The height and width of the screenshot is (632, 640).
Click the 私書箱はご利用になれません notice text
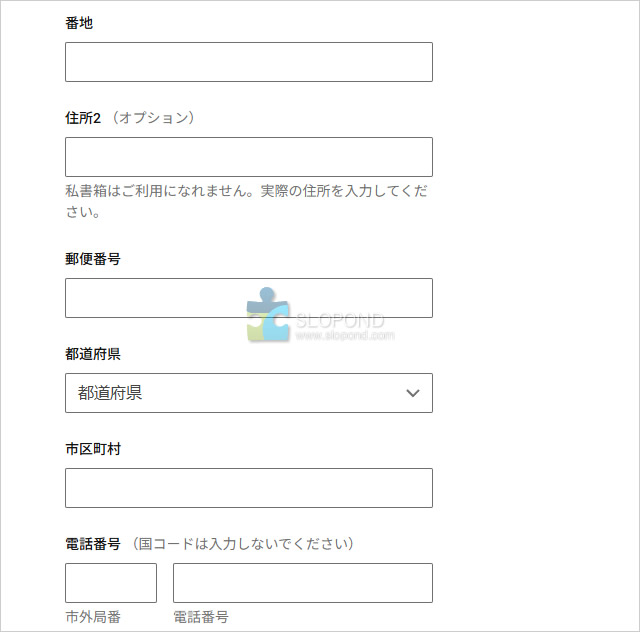(247, 201)
